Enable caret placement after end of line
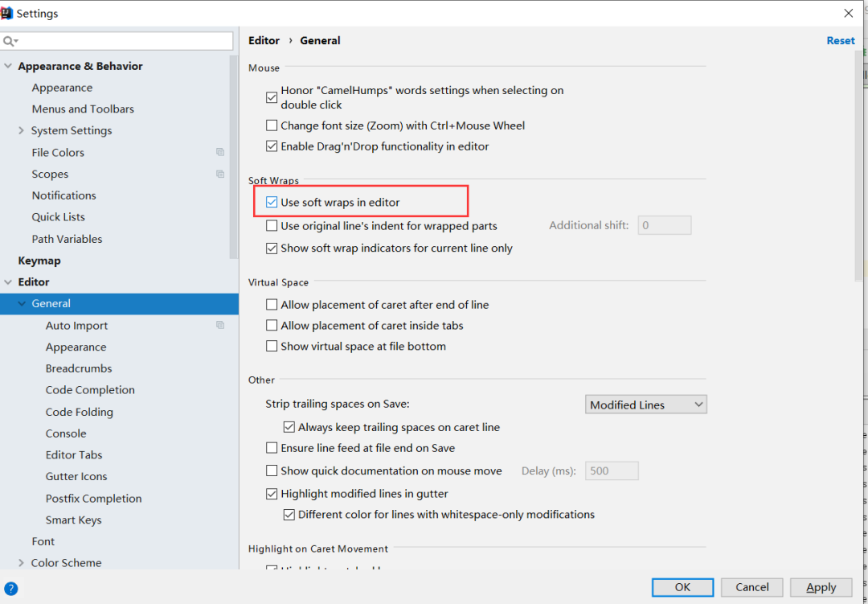This screenshot has width=868, height=604. click(272, 305)
